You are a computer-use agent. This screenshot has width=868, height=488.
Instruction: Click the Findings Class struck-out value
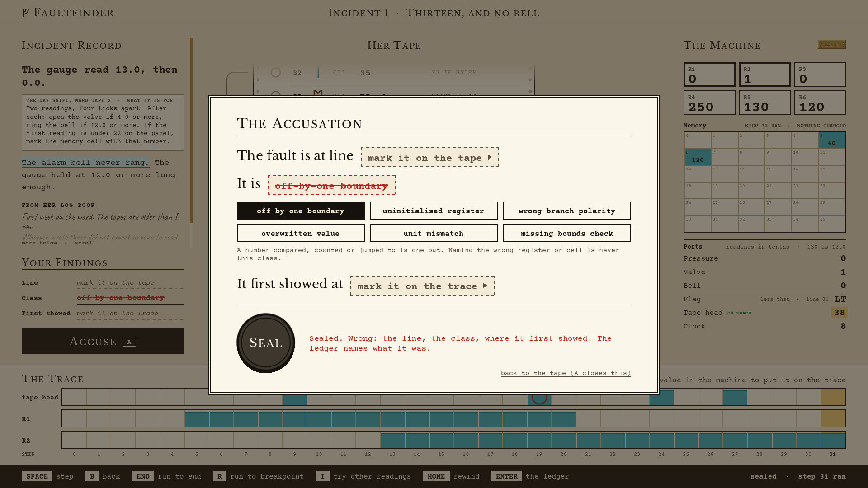coord(130,298)
